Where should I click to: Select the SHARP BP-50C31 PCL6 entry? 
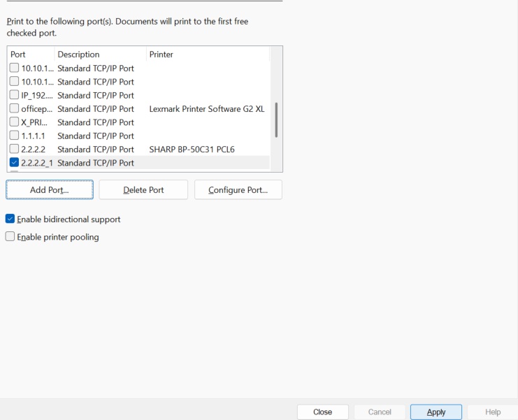click(x=192, y=149)
